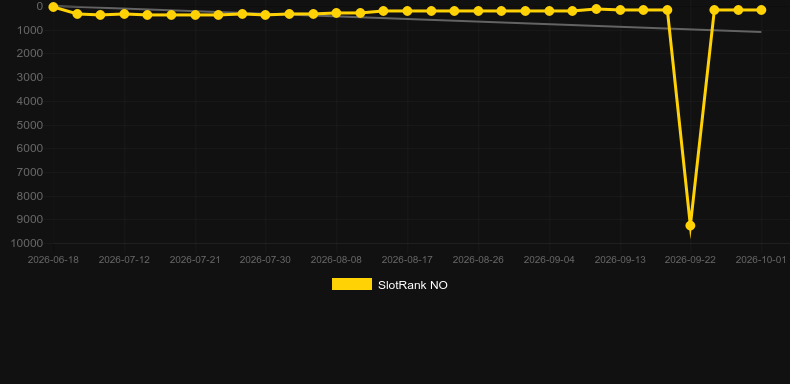Screen dimensions: 790x384
Task: Click the 2026-08-17 x-axis date label
Action: click(x=407, y=260)
